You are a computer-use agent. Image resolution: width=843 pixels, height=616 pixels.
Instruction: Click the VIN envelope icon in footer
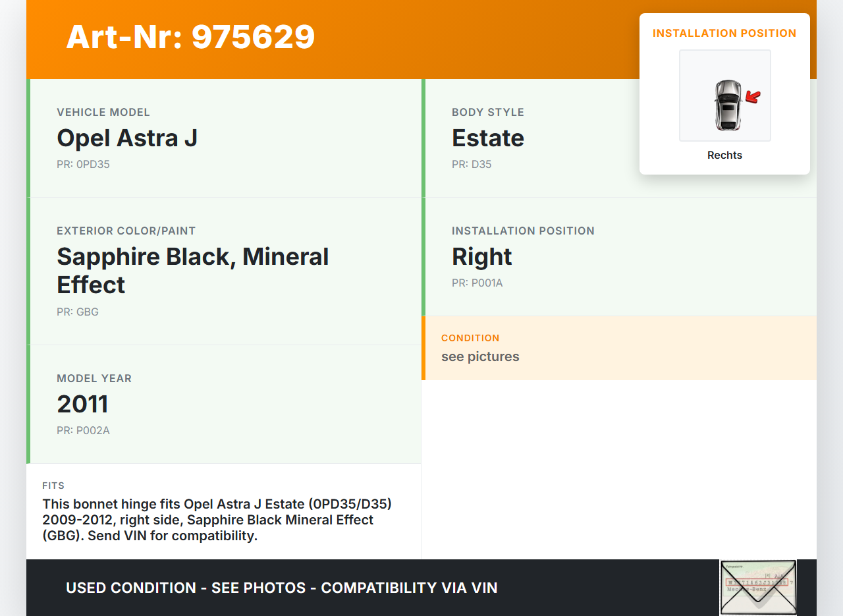[757, 587]
